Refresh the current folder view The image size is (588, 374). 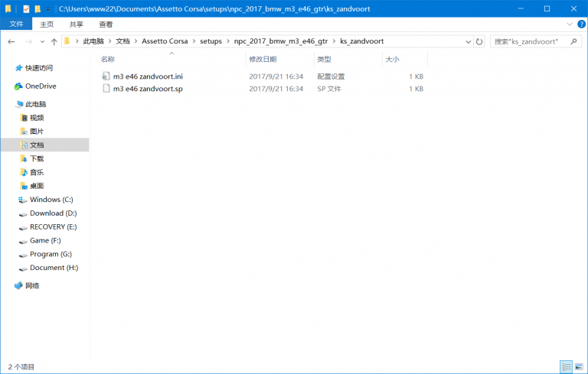(479, 41)
